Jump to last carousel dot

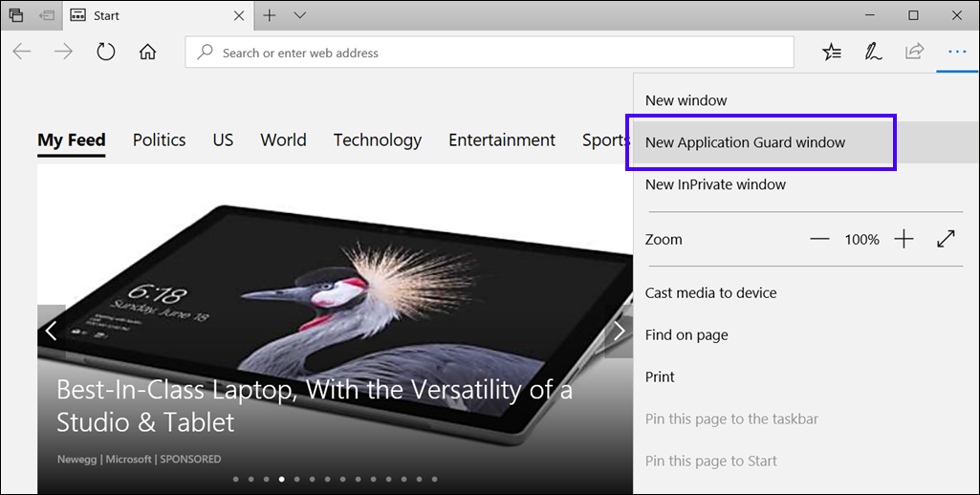(434, 480)
